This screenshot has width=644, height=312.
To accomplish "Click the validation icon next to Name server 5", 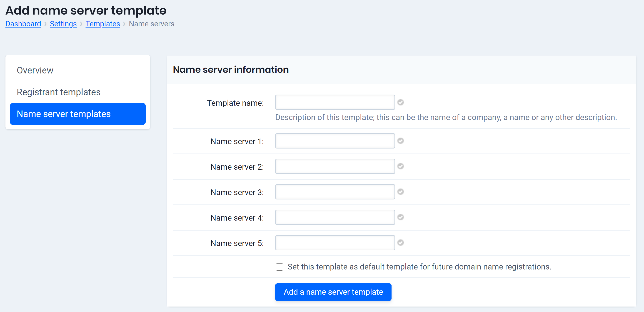I will point(400,242).
